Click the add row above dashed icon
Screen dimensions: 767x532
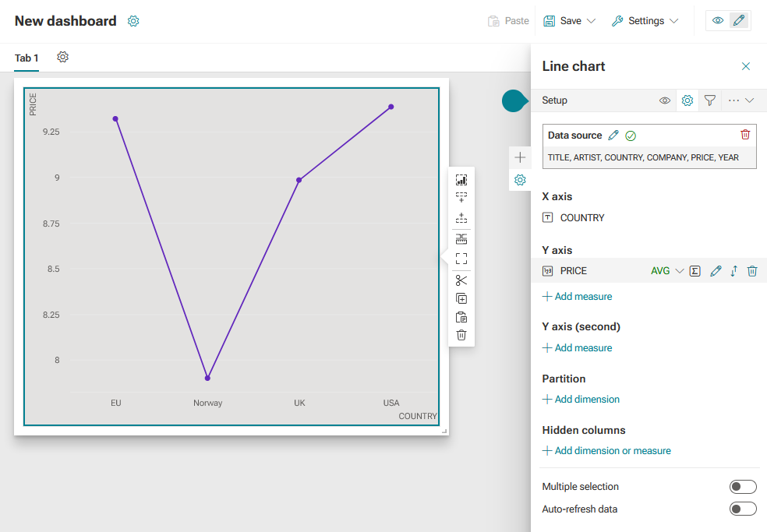click(461, 217)
